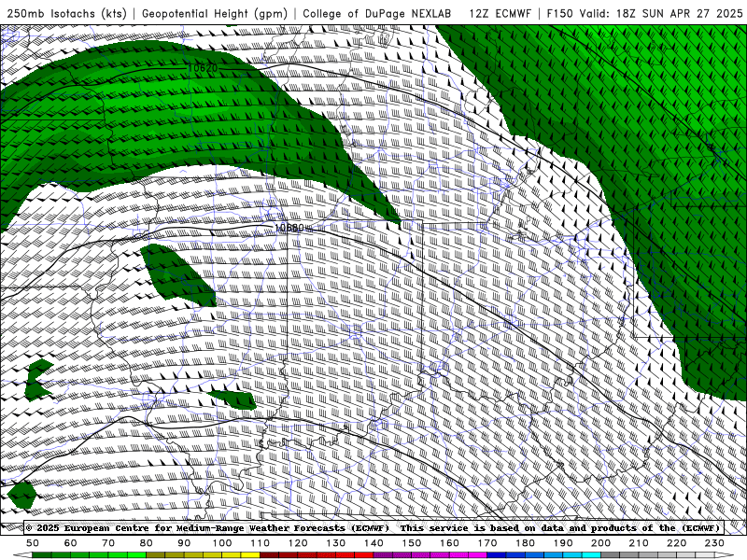Click the legend value 220
Image resolution: width=747 pixels, height=560 pixels.
point(676,543)
